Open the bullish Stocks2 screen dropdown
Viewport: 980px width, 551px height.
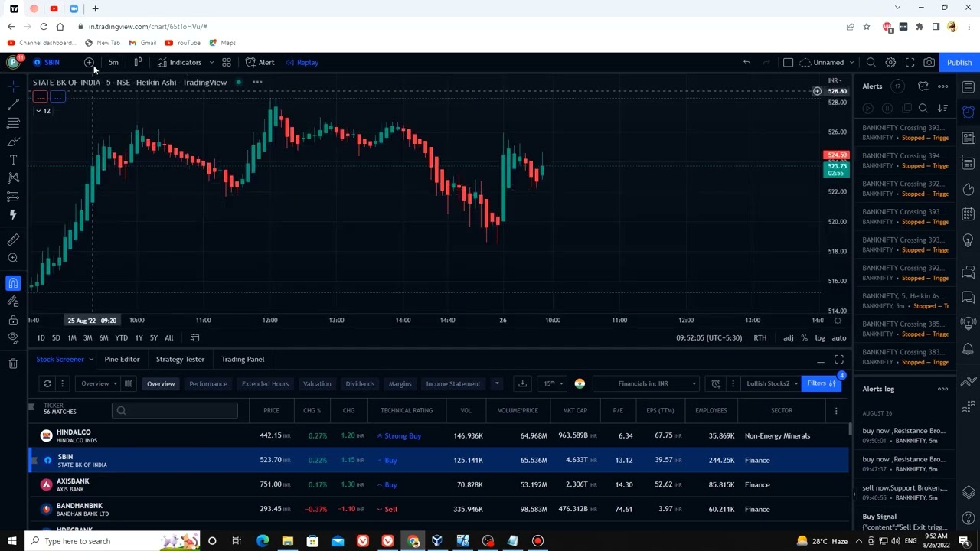point(772,383)
